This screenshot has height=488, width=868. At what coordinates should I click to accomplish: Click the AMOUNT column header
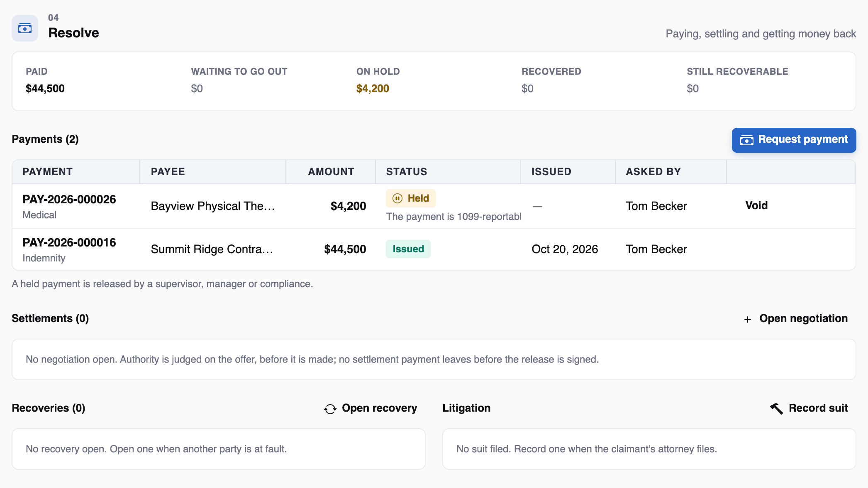pyautogui.click(x=331, y=171)
